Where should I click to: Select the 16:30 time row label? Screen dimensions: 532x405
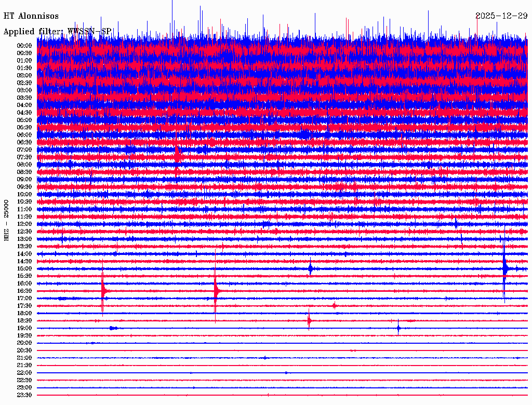[x=24, y=291]
